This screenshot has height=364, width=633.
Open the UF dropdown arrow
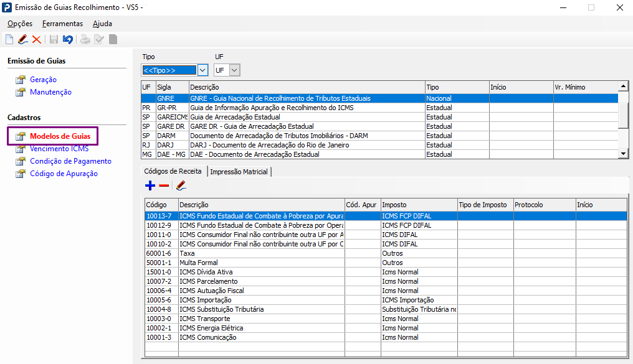click(x=234, y=70)
